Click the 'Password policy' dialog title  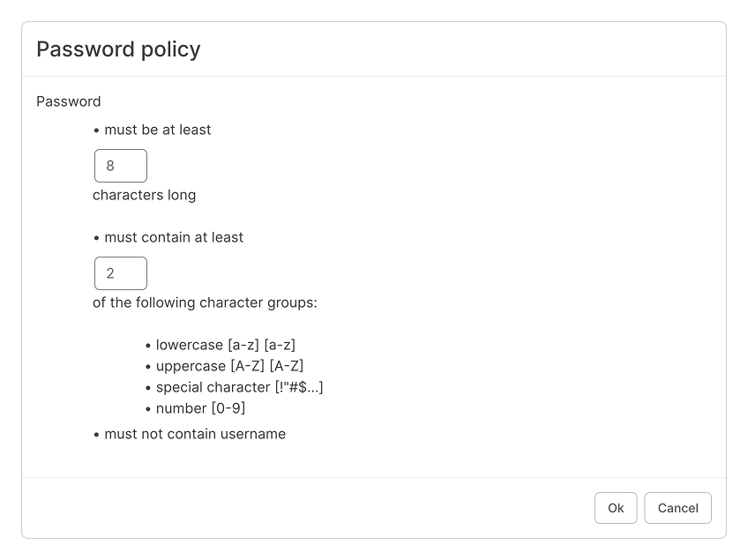click(x=118, y=49)
